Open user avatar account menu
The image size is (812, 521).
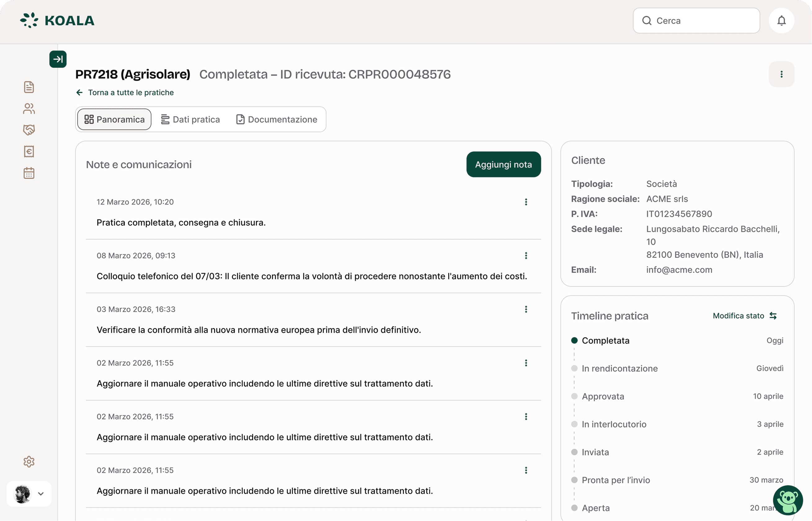tap(29, 494)
